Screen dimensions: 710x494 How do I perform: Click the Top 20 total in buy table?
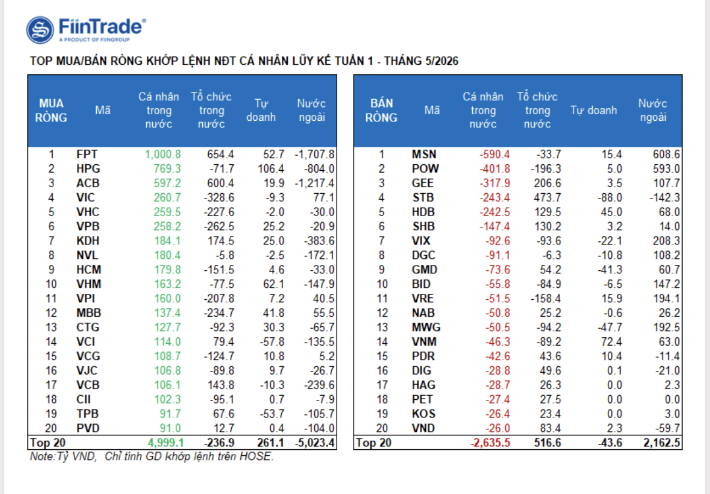[x=48, y=442]
